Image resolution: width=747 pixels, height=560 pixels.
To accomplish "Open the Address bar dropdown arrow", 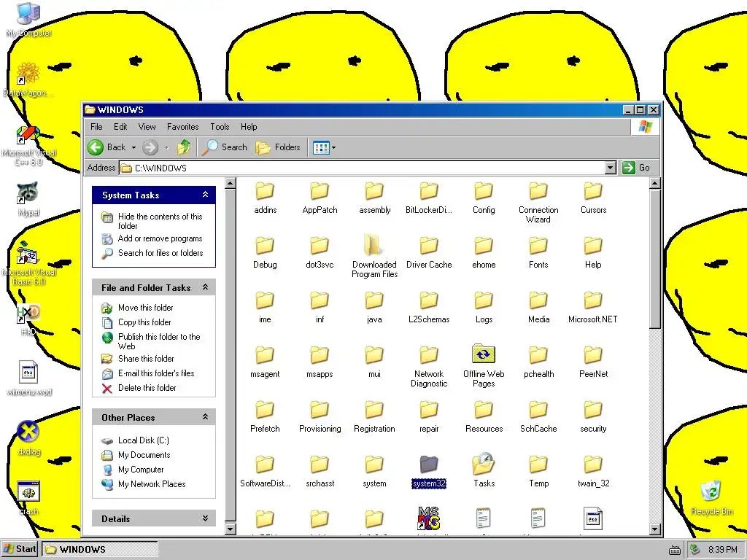I will (611, 168).
